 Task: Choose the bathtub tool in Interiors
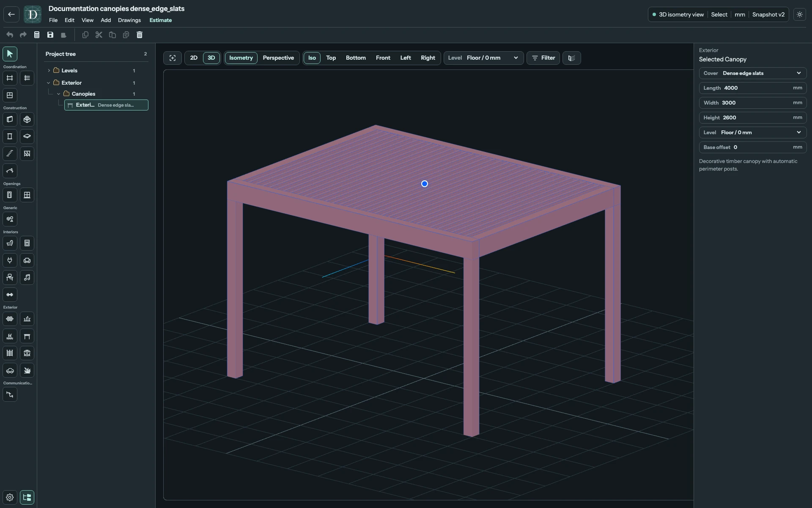tap(10, 243)
